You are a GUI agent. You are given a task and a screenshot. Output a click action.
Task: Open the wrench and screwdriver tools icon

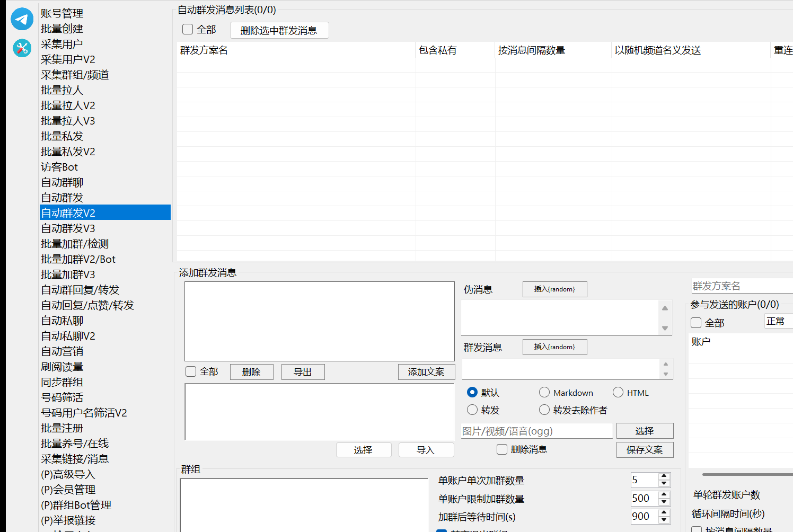(22, 48)
